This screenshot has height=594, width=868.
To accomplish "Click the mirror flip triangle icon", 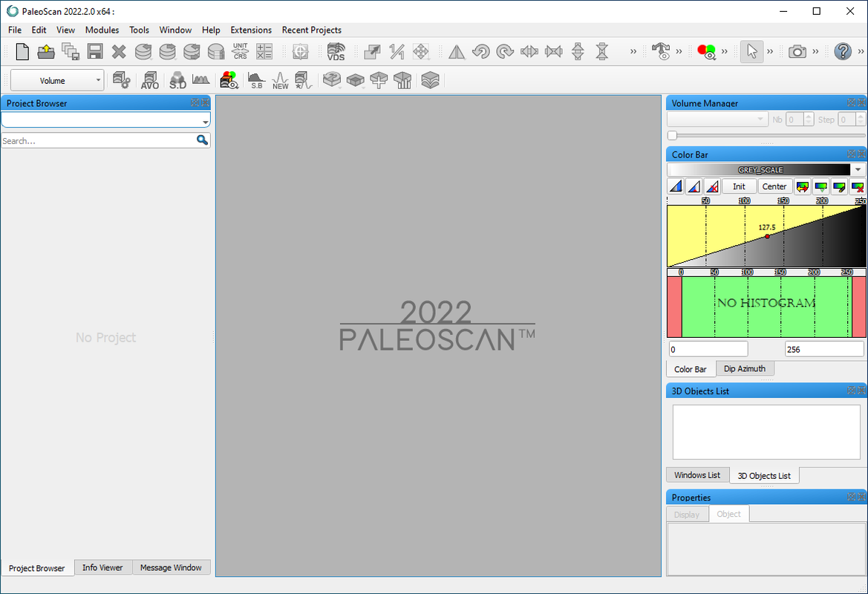I will click(457, 51).
